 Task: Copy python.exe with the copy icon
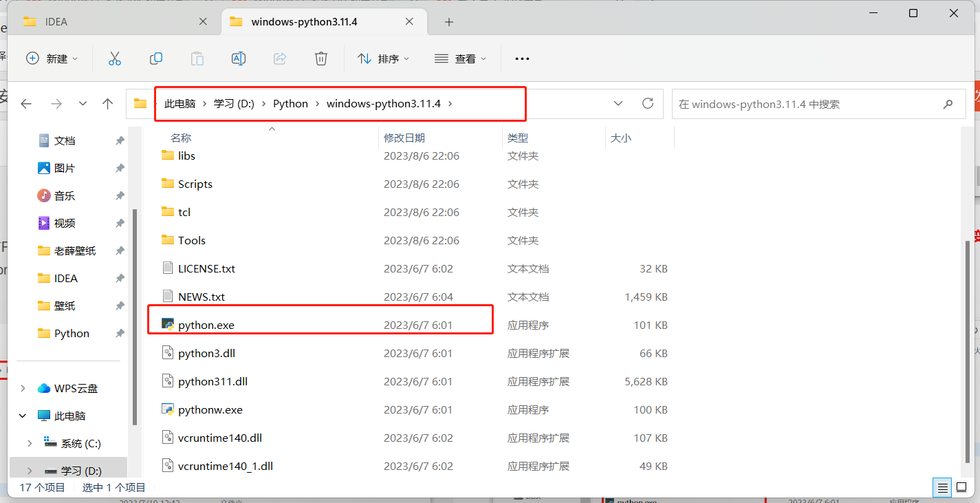(x=156, y=58)
